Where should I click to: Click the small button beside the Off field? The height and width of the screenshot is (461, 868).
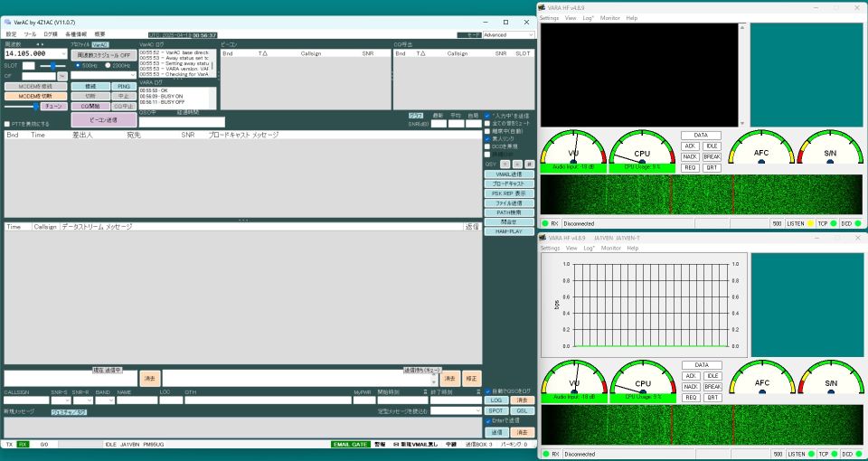coord(62,76)
